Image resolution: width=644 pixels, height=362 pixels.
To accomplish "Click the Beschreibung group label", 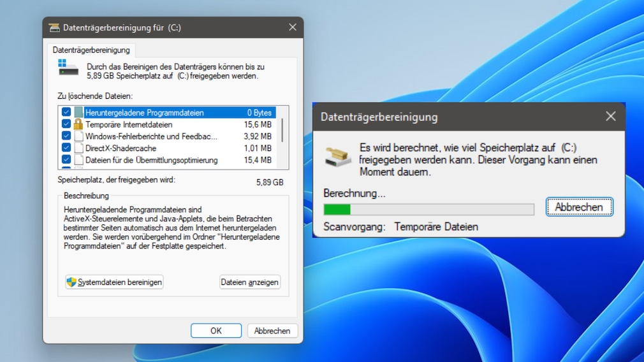I will [86, 196].
